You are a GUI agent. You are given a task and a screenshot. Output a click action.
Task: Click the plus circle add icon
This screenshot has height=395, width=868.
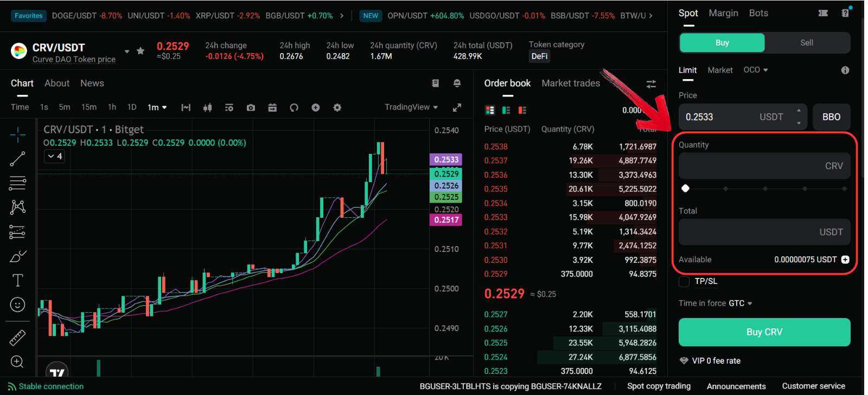tap(316, 108)
